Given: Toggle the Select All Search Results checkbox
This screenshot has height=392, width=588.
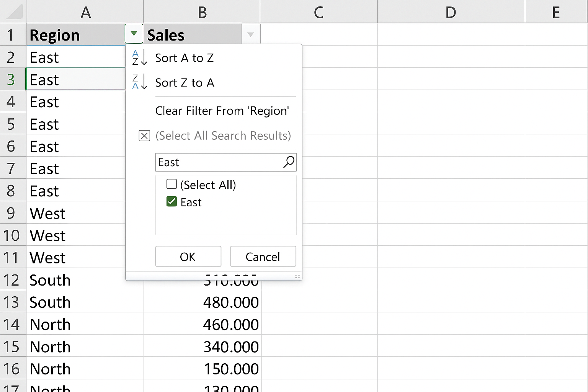Looking at the screenshot, I should coord(144,136).
